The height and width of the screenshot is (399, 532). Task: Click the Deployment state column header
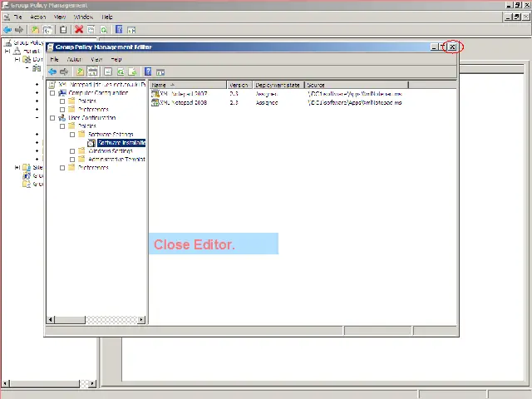pos(278,85)
